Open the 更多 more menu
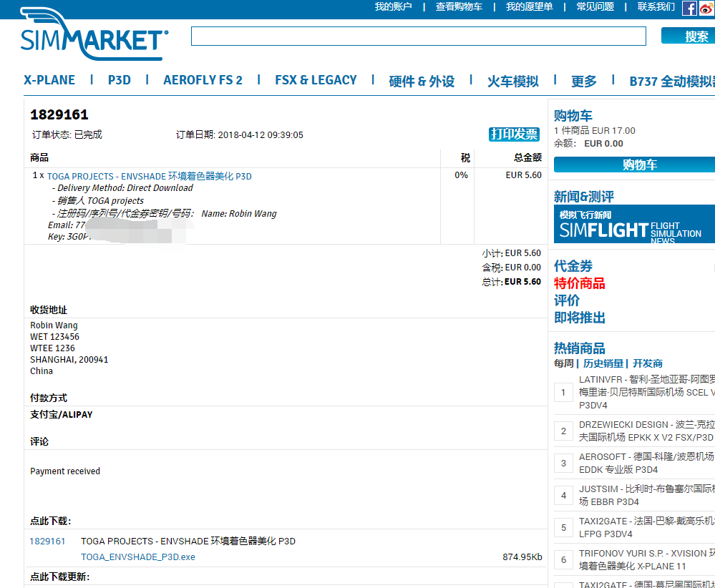 (x=584, y=81)
